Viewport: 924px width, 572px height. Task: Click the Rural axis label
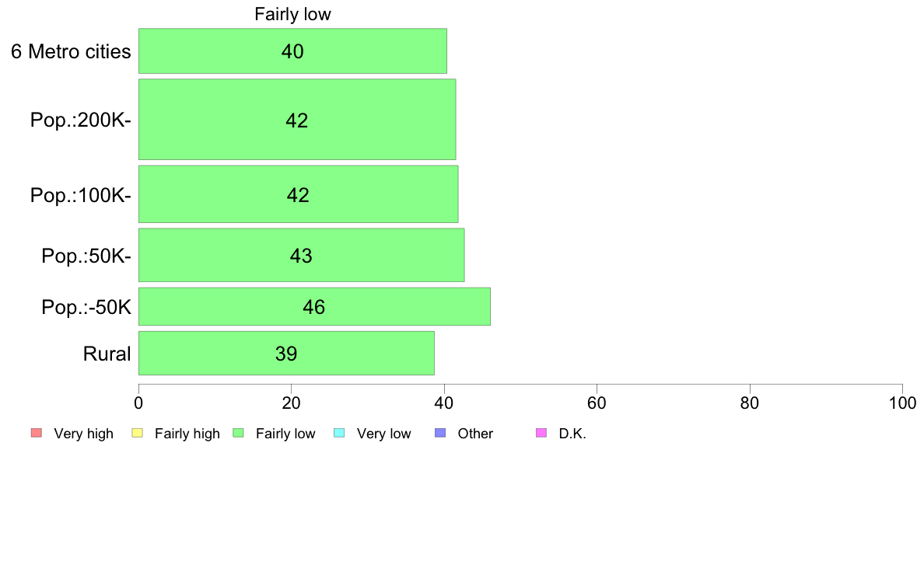[107, 354]
